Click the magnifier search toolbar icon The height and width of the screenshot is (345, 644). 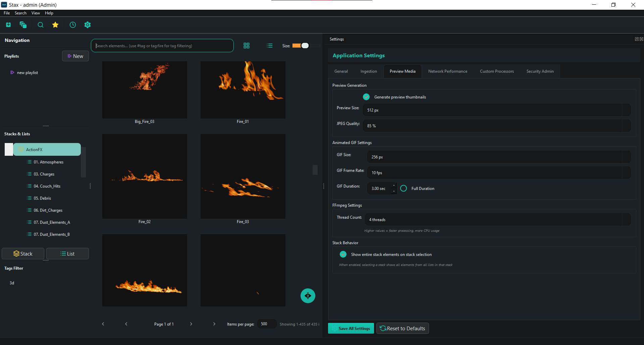tap(41, 25)
